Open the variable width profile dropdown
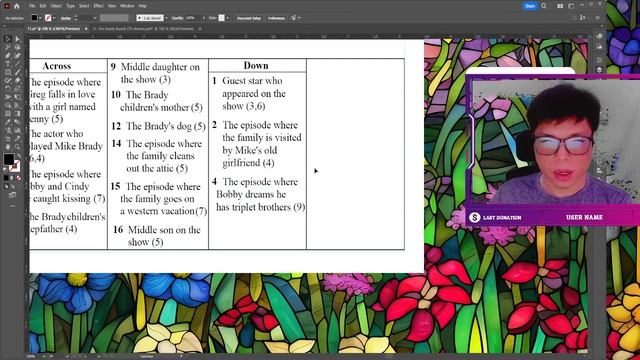The width and height of the screenshot is (640, 360). [x=114, y=18]
